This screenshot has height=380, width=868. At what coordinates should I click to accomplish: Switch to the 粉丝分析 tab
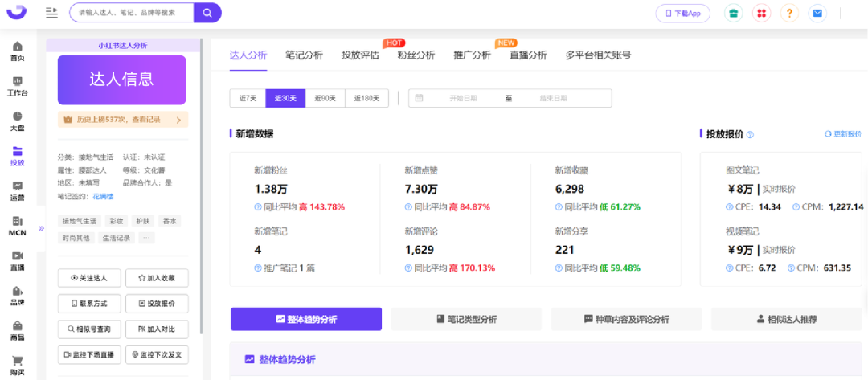click(x=416, y=55)
